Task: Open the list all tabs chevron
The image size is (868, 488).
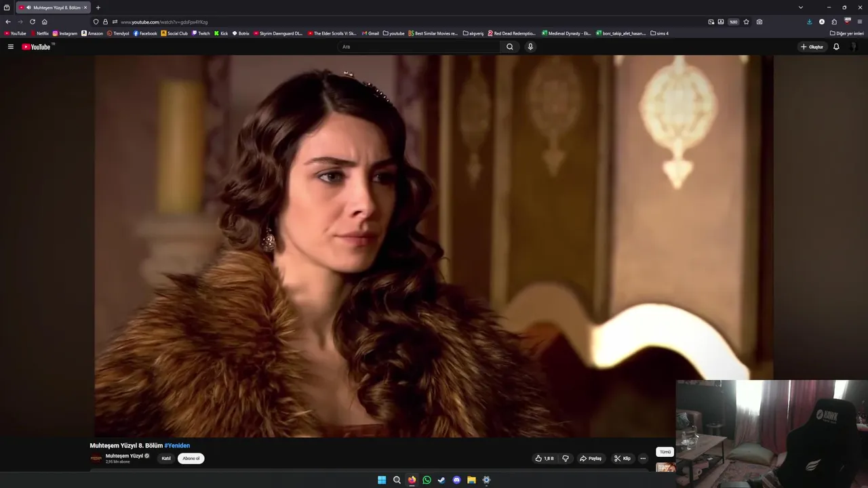Action: 801,7
